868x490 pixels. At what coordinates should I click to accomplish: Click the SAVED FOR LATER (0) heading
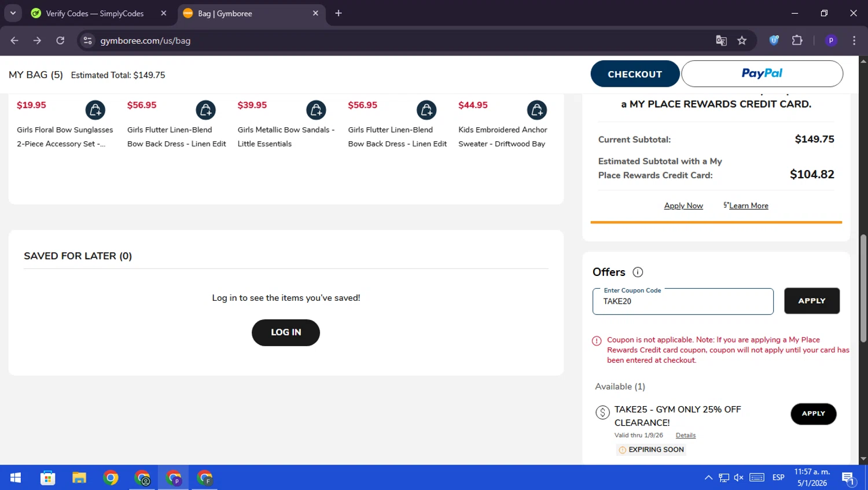point(78,256)
